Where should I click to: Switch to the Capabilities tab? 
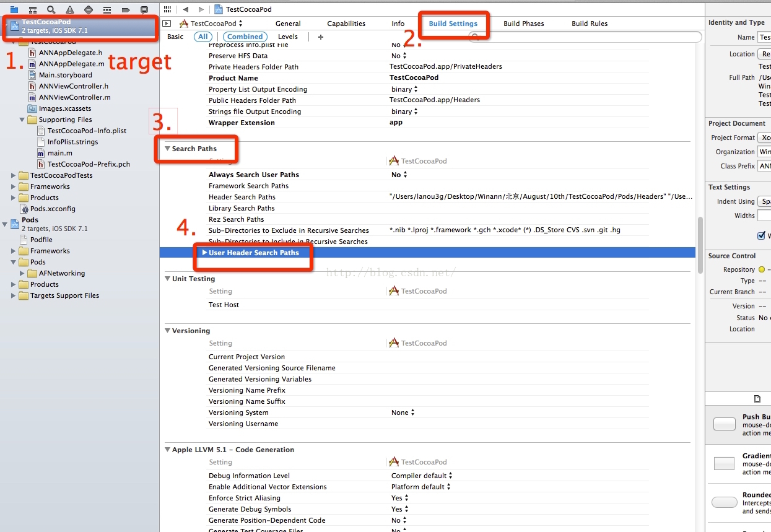coord(346,24)
